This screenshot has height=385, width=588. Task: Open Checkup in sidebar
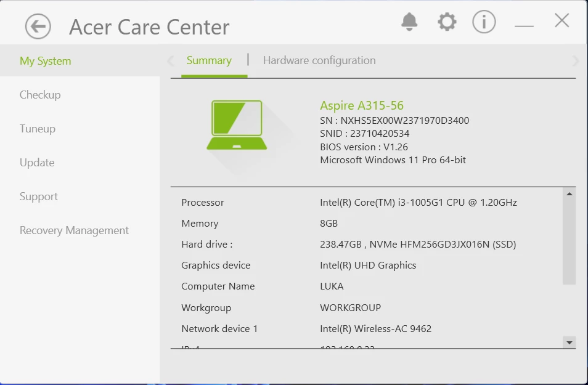pyautogui.click(x=40, y=95)
